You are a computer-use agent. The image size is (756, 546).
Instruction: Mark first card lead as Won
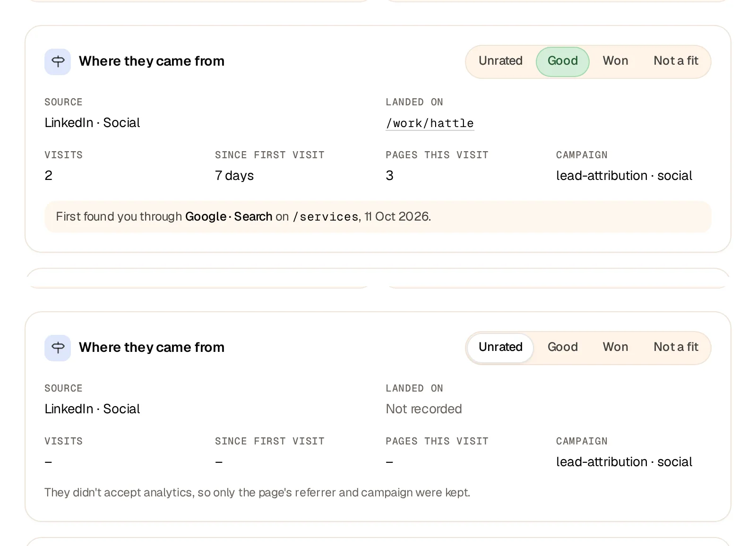coord(615,61)
